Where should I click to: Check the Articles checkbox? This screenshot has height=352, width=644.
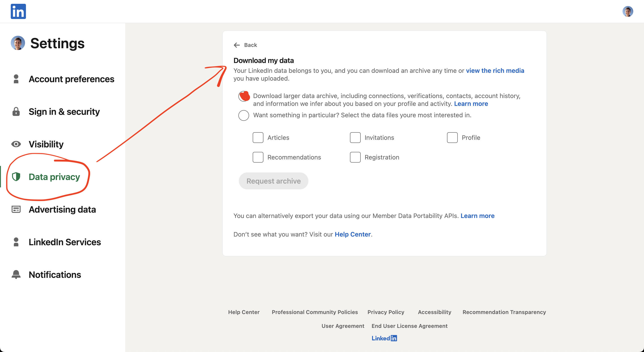point(258,138)
